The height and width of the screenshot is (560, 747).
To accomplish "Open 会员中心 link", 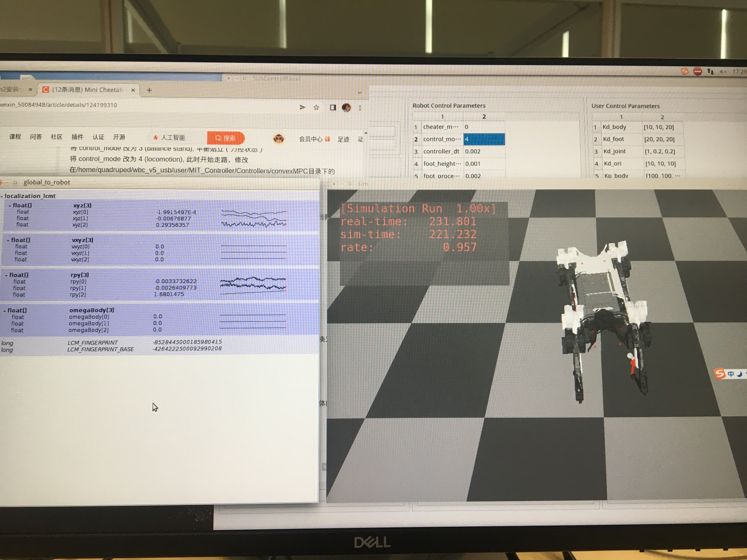I will pos(310,139).
